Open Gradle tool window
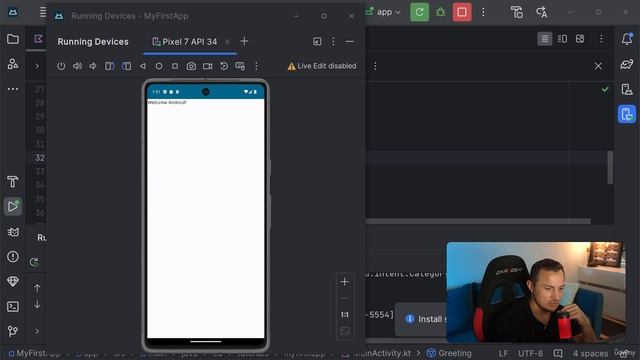This screenshot has height=360, width=640. click(627, 64)
